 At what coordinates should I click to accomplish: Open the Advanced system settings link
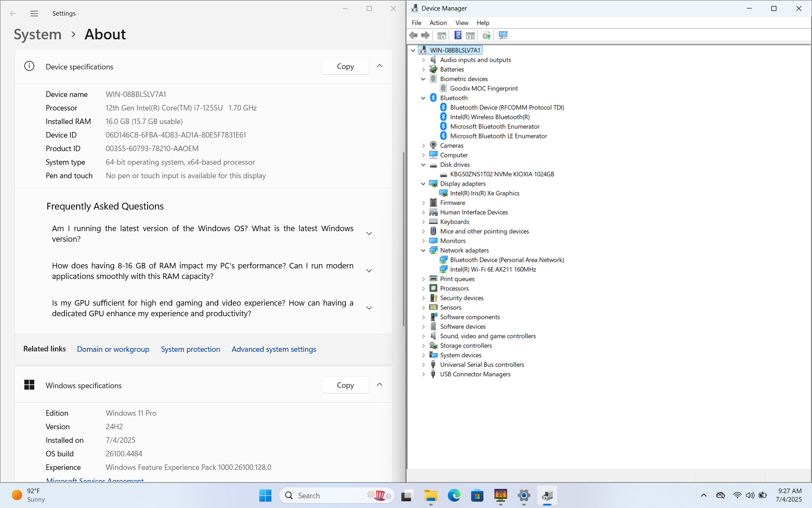pyautogui.click(x=274, y=349)
